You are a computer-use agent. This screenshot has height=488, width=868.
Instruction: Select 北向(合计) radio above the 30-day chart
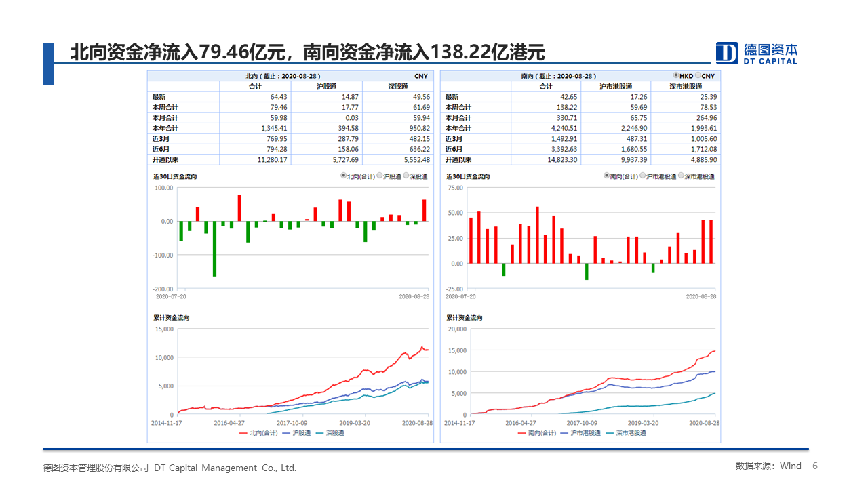343,176
